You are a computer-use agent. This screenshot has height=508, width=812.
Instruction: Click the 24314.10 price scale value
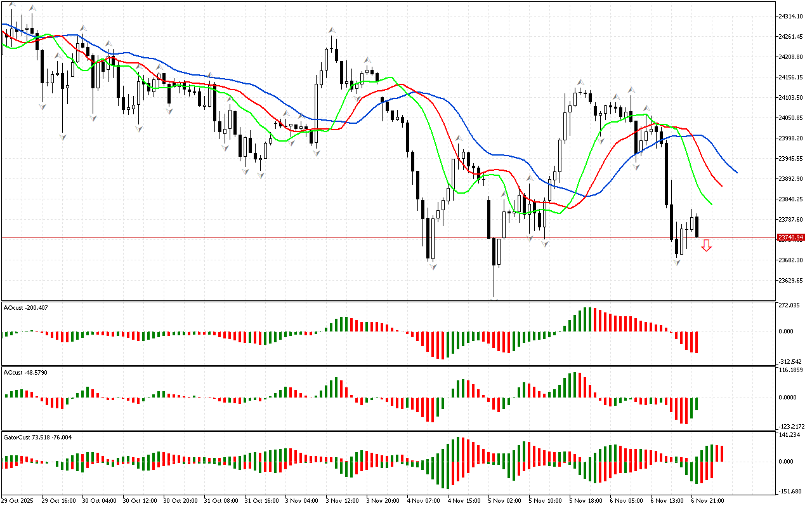pos(790,16)
